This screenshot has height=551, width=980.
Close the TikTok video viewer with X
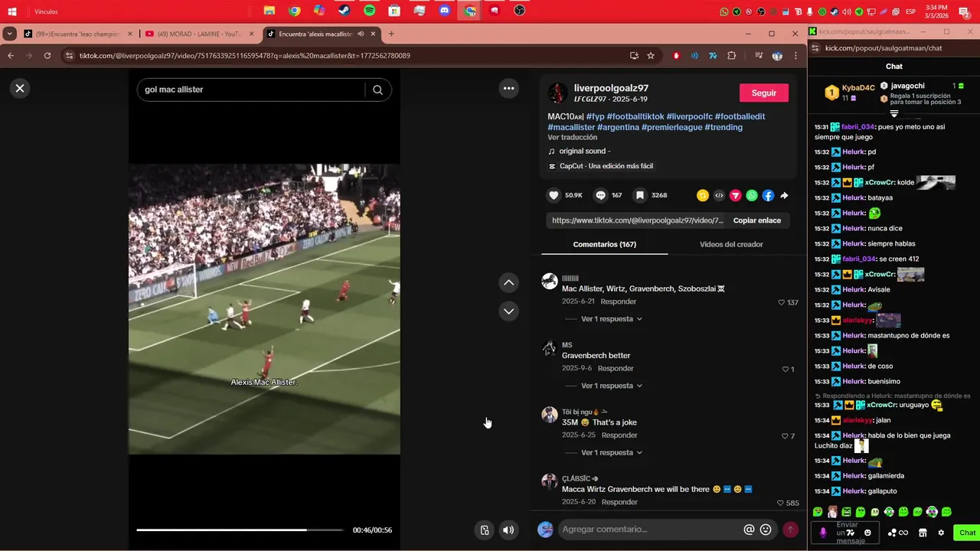(x=20, y=88)
